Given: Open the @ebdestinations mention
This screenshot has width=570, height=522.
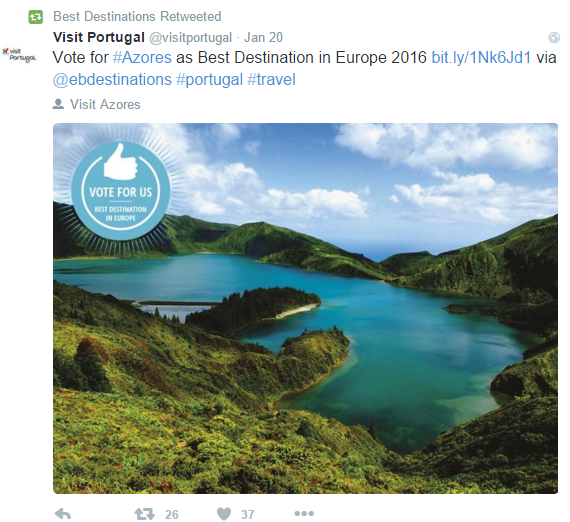Looking at the screenshot, I should [x=112, y=80].
